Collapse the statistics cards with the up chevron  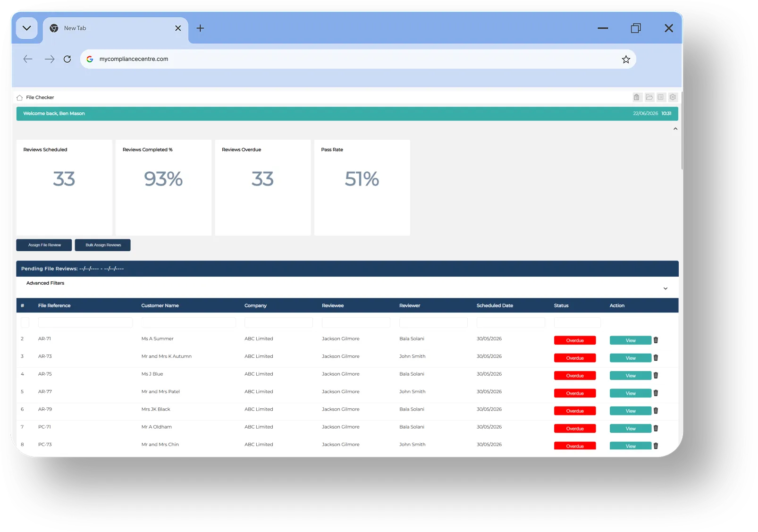(675, 129)
